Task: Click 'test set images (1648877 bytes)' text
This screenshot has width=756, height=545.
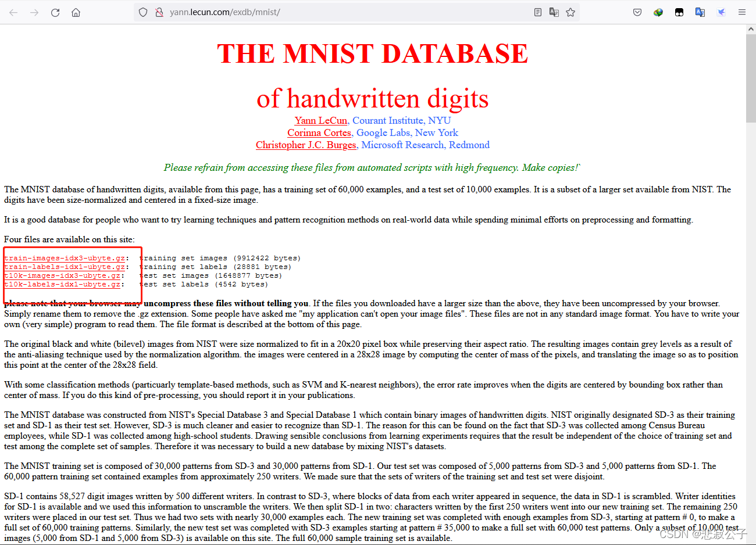Action: coord(211,275)
